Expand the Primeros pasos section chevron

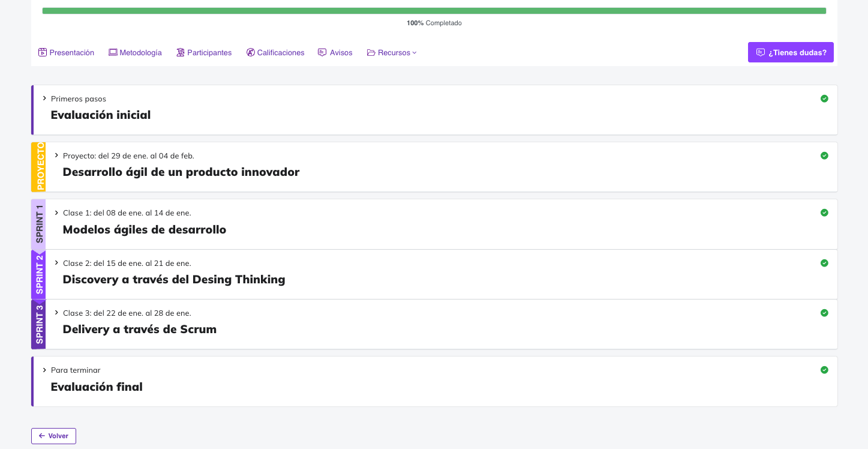pos(44,98)
